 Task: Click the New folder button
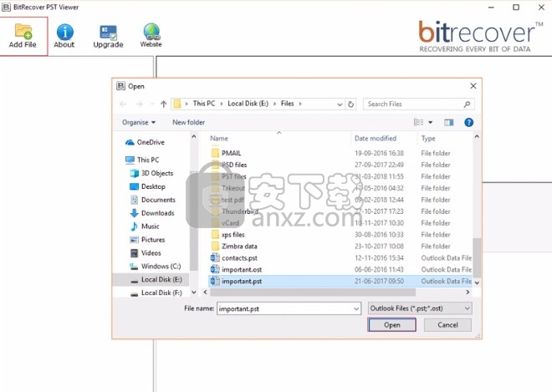pyautogui.click(x=188, y=123)
